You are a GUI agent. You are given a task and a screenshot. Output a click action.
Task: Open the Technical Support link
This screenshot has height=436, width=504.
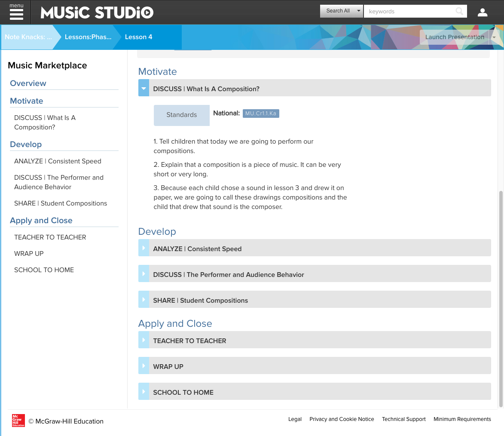[403, 419]
